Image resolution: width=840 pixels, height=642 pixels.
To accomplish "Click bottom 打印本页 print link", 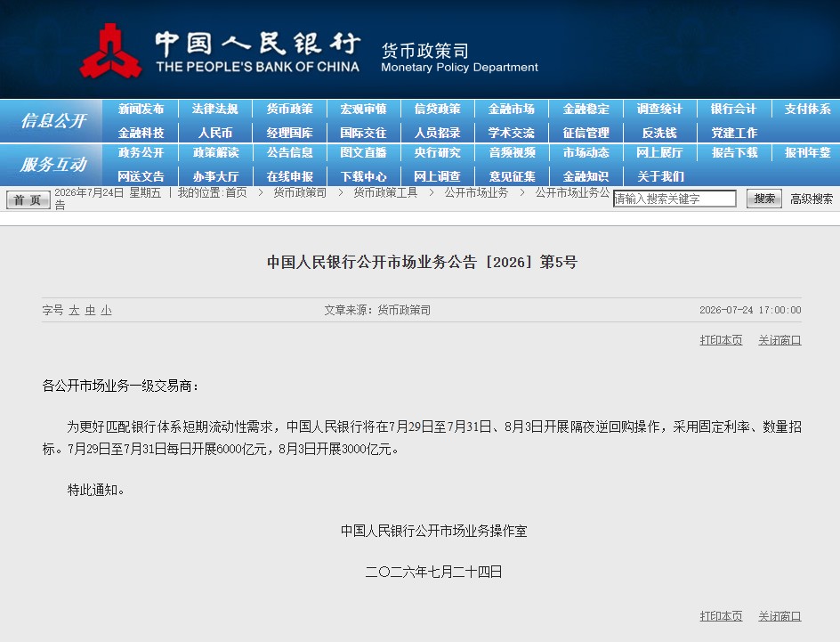I will [721, 616].
